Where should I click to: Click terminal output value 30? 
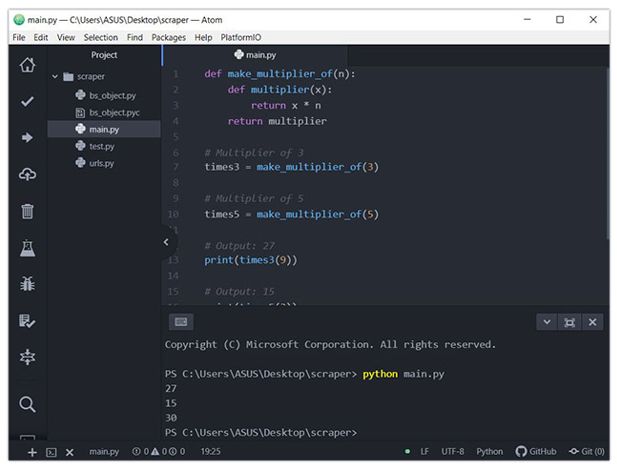click(171, 418)
